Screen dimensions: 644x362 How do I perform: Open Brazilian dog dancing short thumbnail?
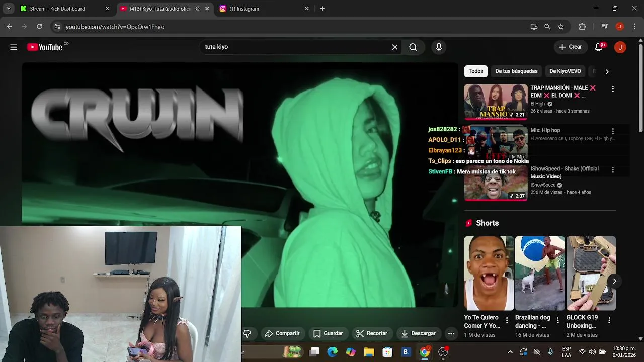coord(540,274)
